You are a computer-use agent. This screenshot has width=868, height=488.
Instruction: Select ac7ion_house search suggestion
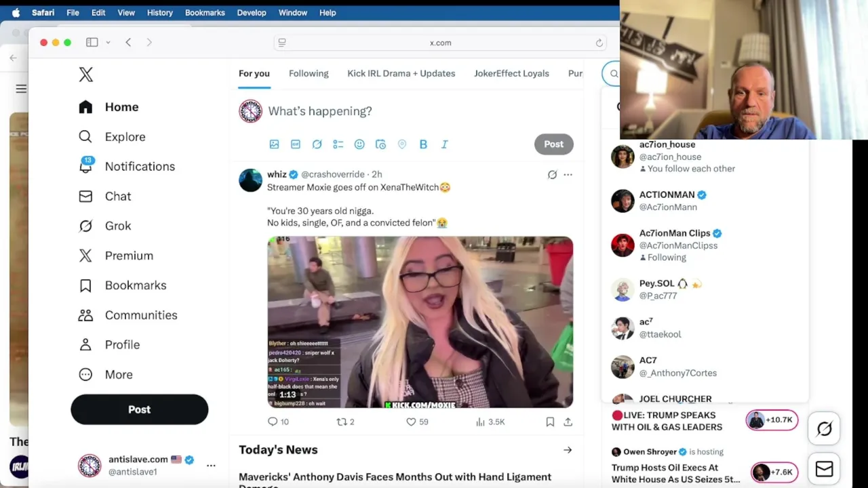705,157
